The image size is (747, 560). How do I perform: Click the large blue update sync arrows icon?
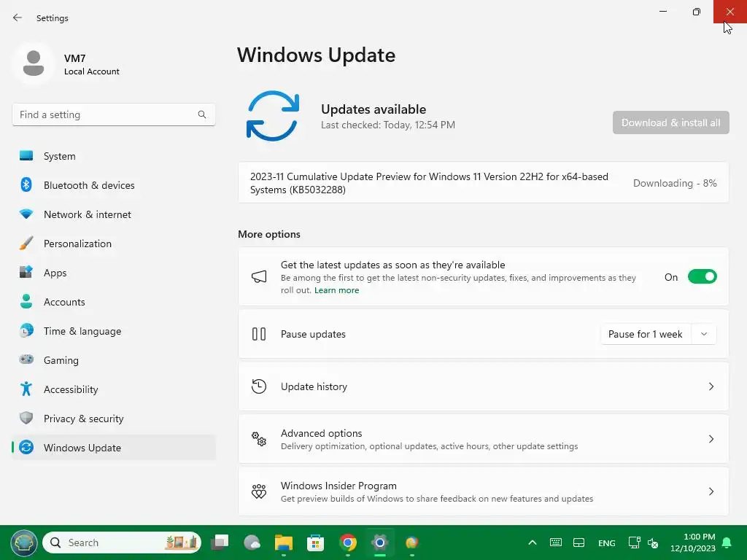[x=273, y=116]
